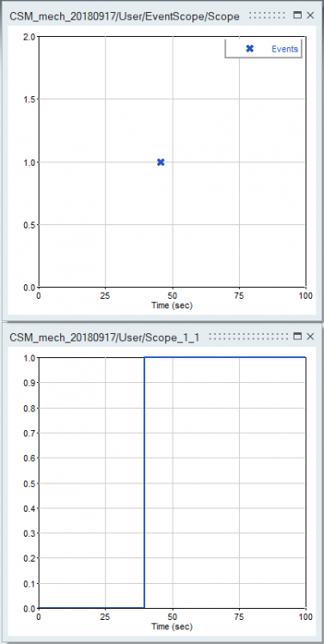
Task: Click the Scope_1_1 drag handle dots
Action: 248,337
